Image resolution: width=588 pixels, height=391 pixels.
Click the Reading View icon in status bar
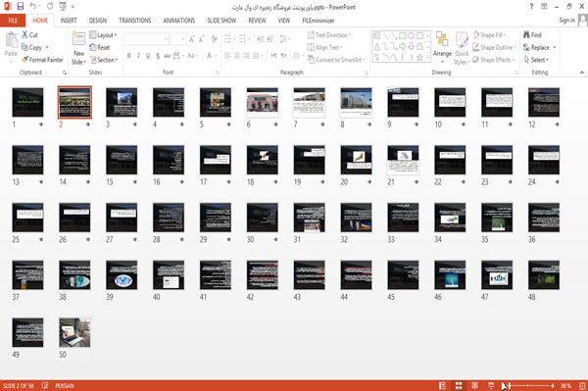474,386
